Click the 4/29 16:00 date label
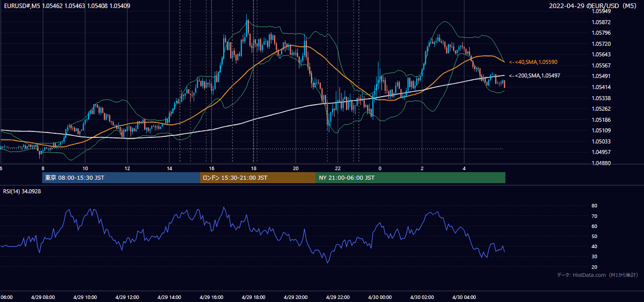The width and height of the screenshot is (644, 302). tap(212, 297)
